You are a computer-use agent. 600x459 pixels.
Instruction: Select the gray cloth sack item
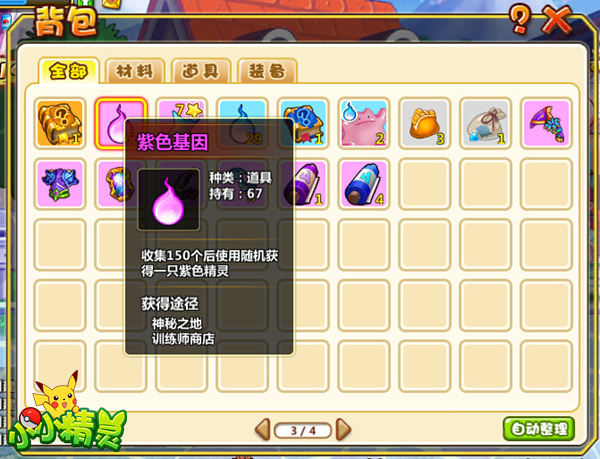[x=486, y=123]
